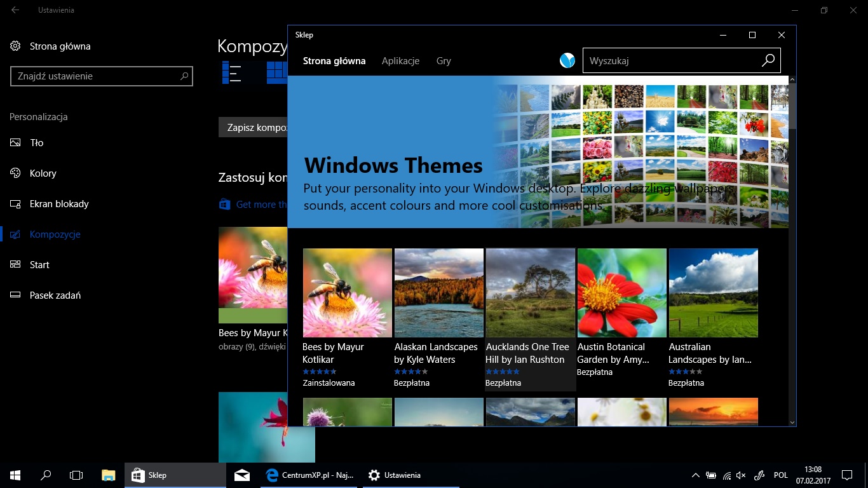Click the Windows Themes banner
This screenshot has height=488, width=868.
[x=538, y=152]
